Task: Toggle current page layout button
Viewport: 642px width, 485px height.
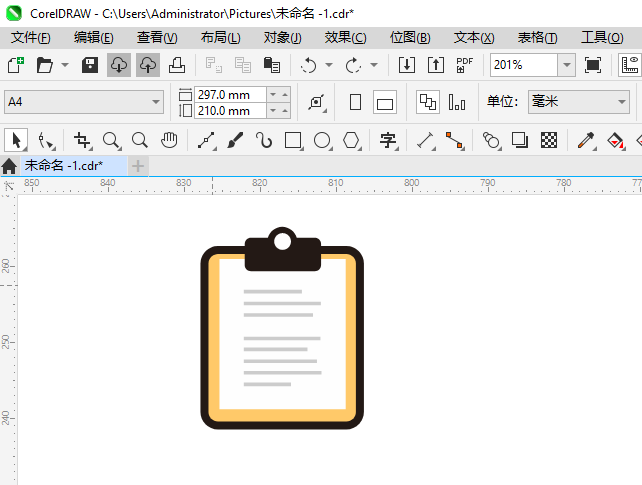Action: 457,102
